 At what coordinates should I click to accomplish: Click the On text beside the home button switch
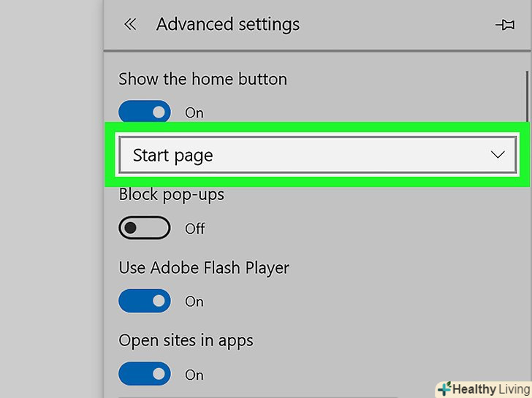click(x=194, y=112)
